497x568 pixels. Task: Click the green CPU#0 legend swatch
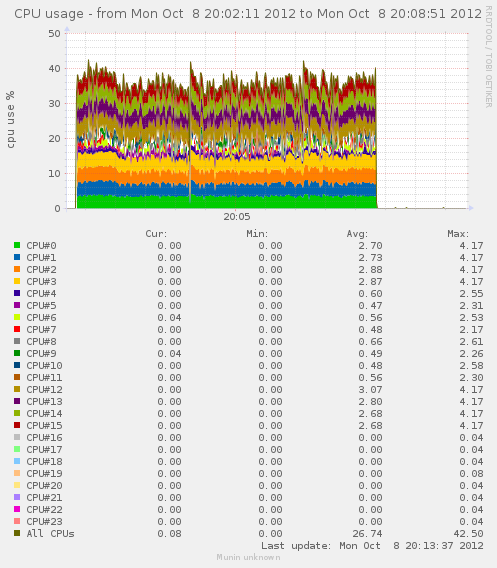17,245
